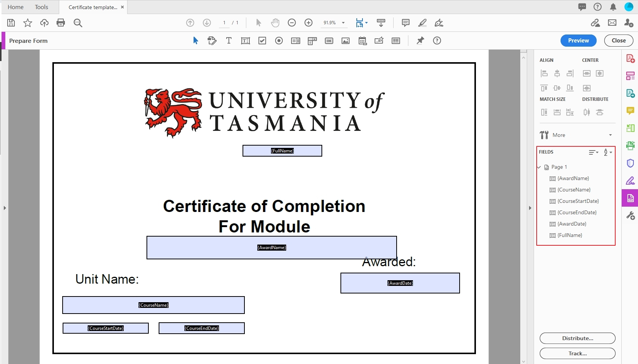Image resolution: width=638 pixels, height=364 pixels.
Task: Collapse the right-hand pane arrow
Action: click(530, 208)
